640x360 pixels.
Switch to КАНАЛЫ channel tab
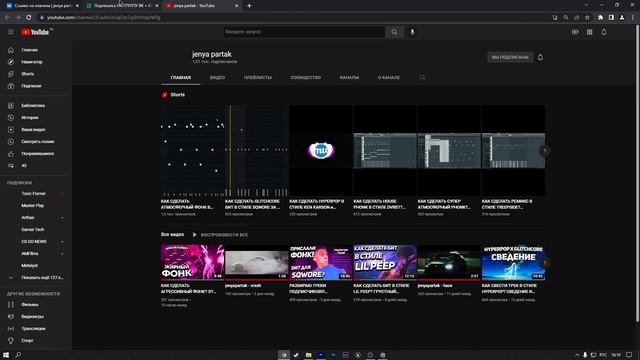[349, 78]
